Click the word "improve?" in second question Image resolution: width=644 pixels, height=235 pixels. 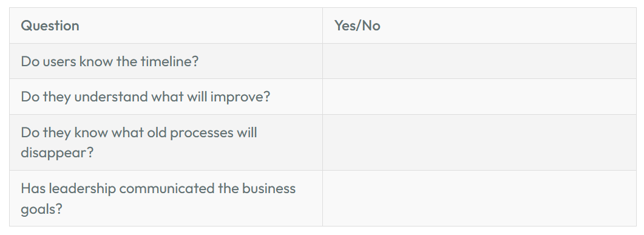(x=240, y=97)
